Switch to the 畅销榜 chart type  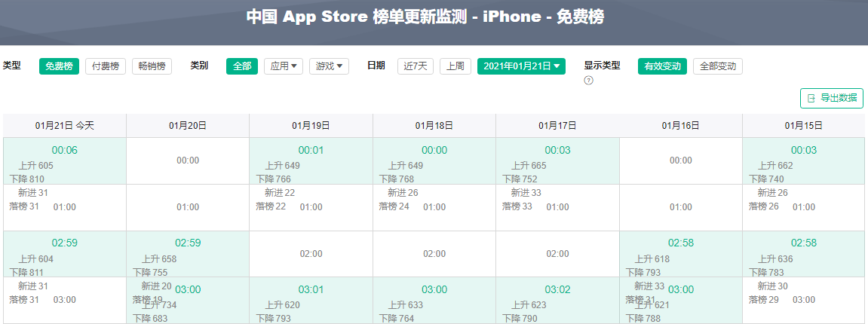pyautogui.click(x=152, y=66)
